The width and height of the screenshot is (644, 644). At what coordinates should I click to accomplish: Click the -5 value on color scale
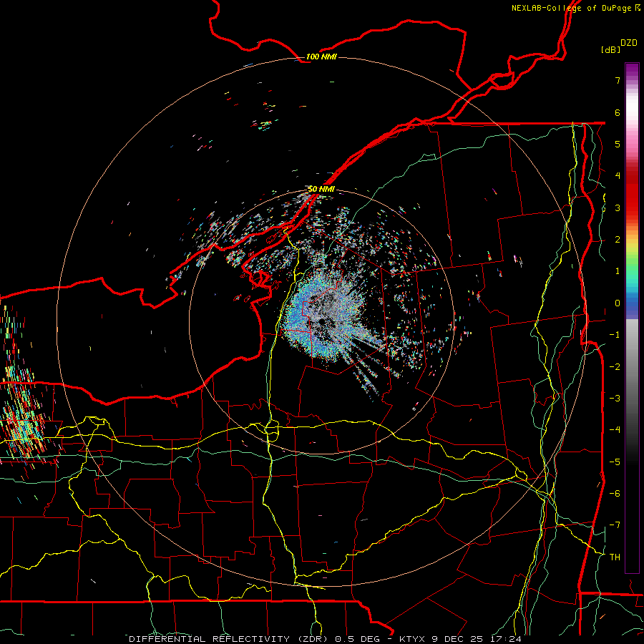(615, 462)
